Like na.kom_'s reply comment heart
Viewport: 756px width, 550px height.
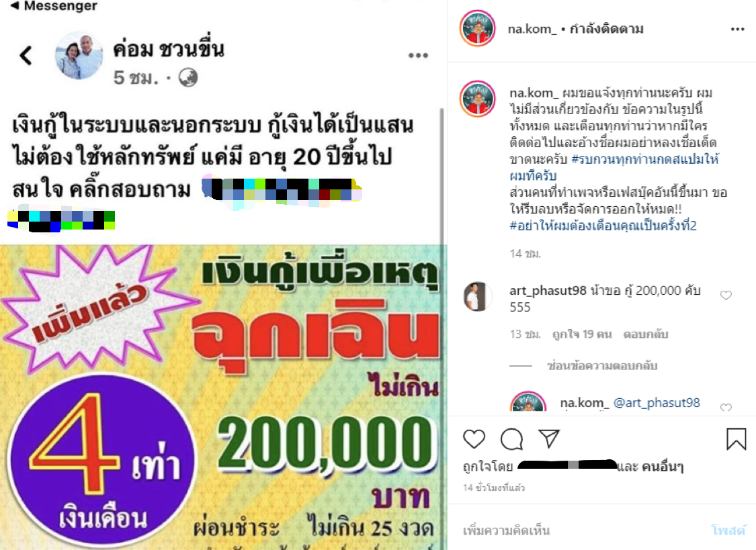tap(726, 408)
